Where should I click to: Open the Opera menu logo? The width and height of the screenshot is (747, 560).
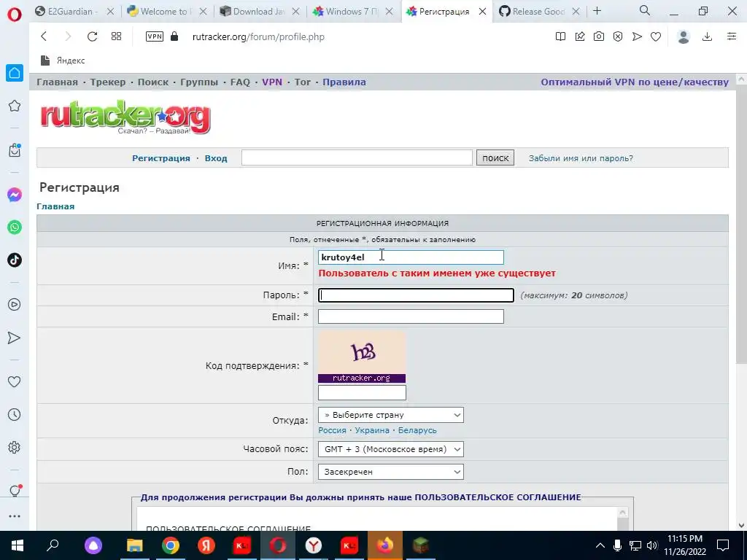click(15, 15)
